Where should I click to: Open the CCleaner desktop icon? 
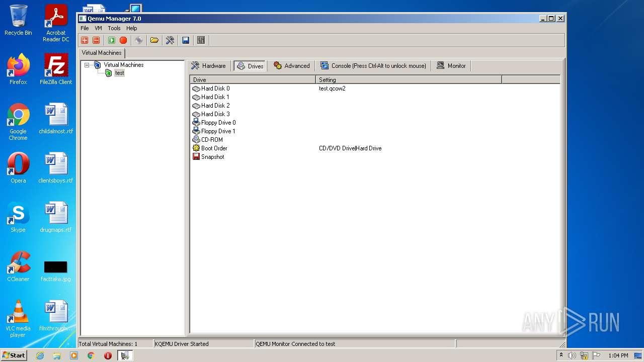click(x=18, y=266)
